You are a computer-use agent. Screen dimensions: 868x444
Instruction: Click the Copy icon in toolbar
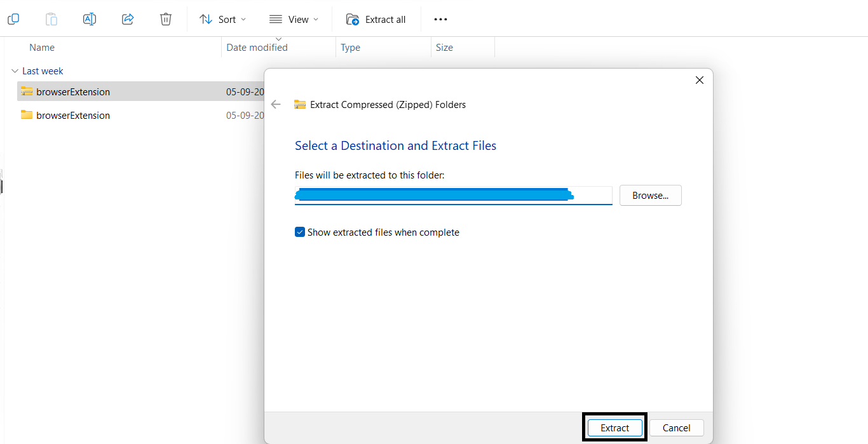tap(13, 19)
